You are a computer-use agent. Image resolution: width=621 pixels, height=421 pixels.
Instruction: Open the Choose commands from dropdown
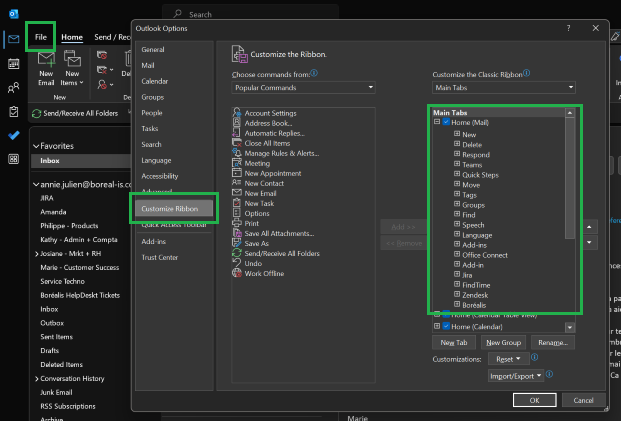click(x=303, y=88)
